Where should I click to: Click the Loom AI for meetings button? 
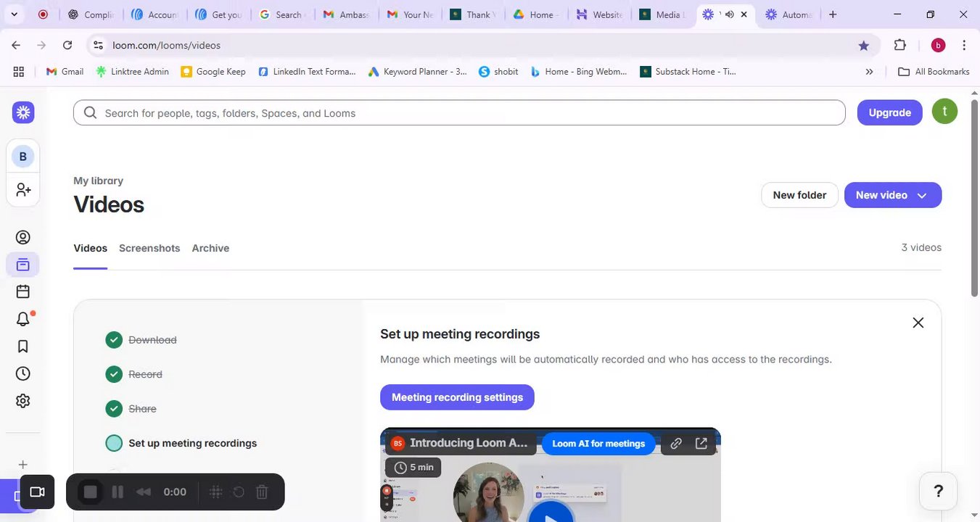tap(598, 444)
